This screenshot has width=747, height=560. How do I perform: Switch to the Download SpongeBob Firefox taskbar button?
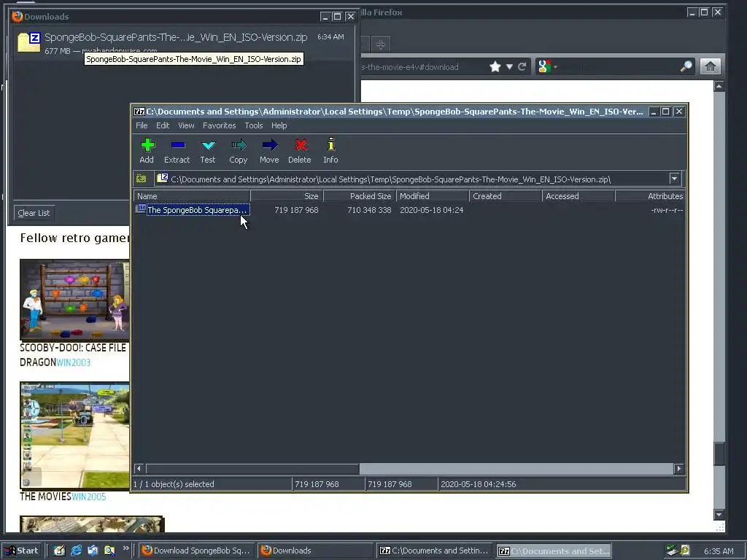[196, 551]
